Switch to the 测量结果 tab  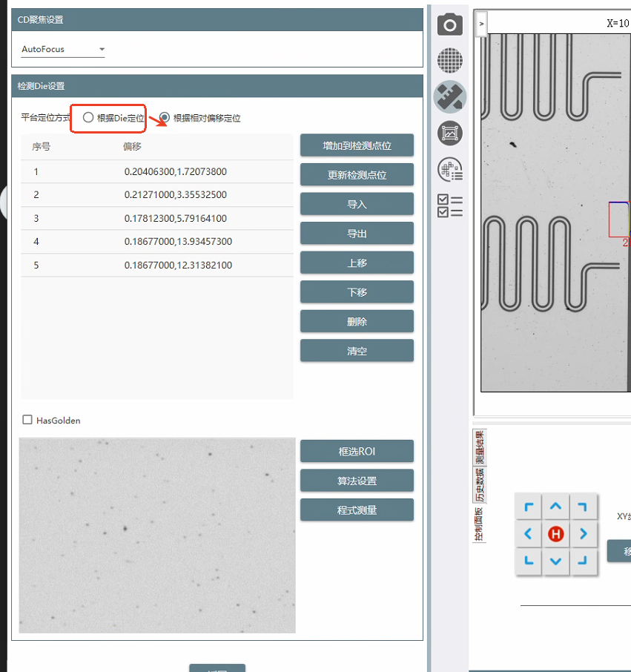(479, 447)
